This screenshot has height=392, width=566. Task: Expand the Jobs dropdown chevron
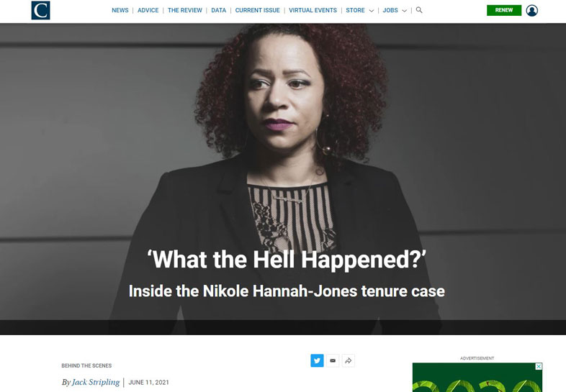point(404,11)
